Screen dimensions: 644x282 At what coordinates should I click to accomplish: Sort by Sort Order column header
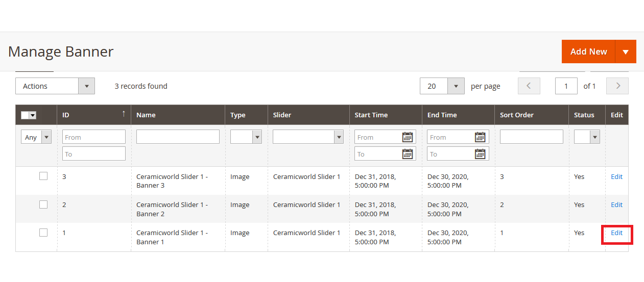click(517, 115)
